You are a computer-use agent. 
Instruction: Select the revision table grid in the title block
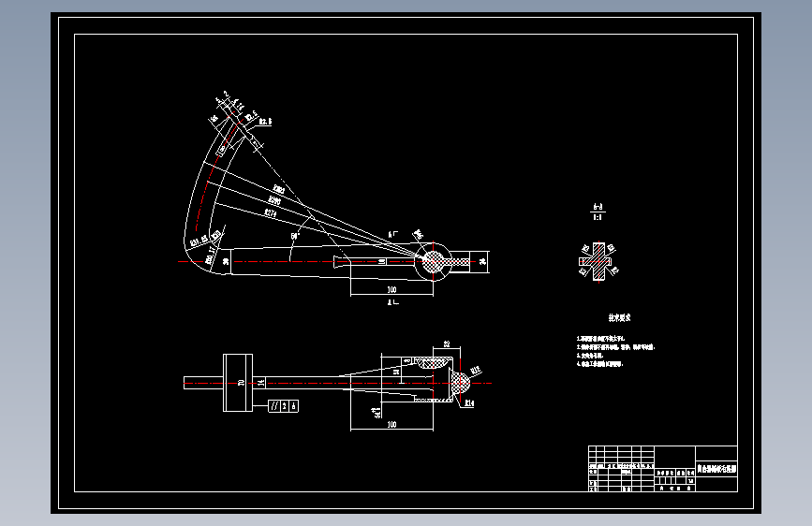[622, 469]
